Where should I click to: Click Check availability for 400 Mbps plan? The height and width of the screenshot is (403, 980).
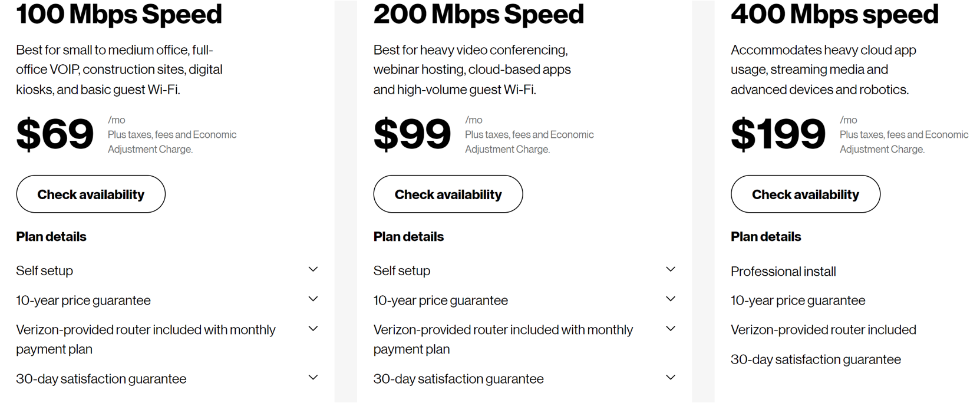click(x=805, y=194)
